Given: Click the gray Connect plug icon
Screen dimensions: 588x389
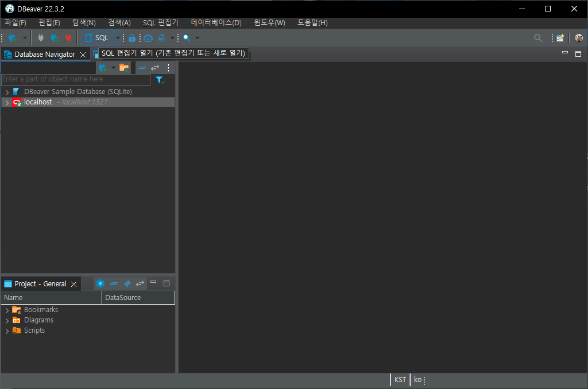Looking at the screenshot, I should tap(41, 38).
